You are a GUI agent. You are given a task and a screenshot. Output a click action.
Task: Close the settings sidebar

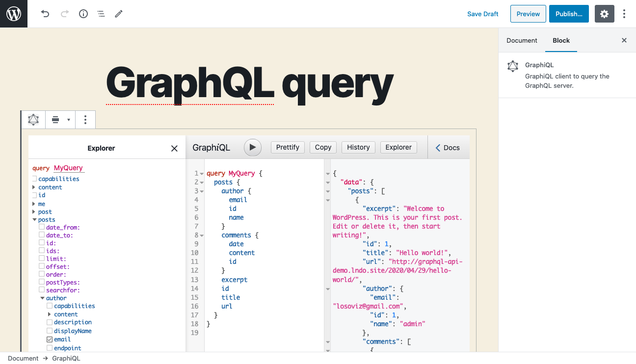pyautogui.click(x=624, y=40)
